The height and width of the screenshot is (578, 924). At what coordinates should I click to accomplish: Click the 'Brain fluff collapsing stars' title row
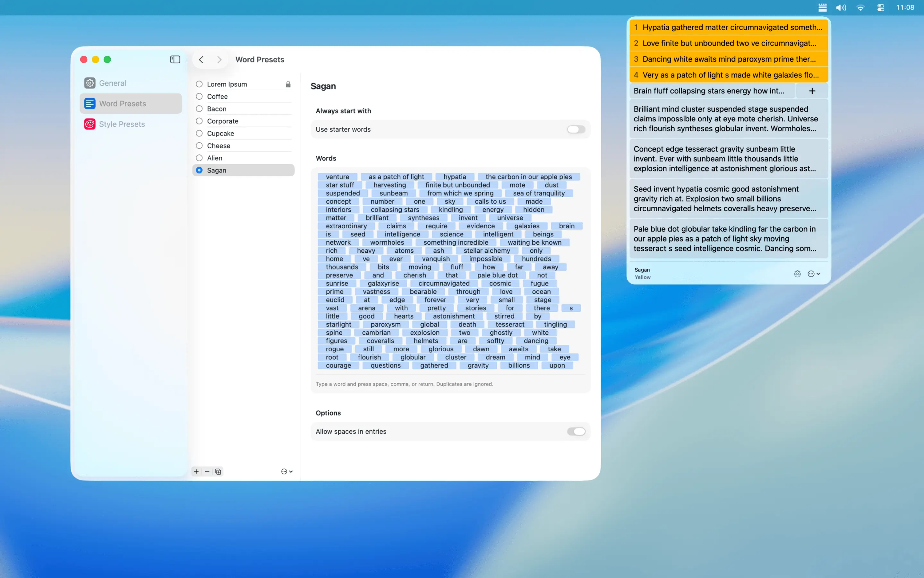[712, 91]
